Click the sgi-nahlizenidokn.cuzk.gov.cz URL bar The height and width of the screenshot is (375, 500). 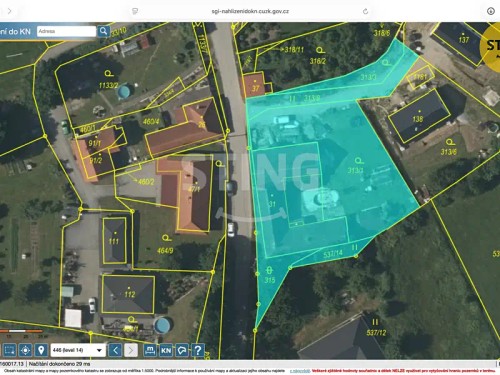250,11
